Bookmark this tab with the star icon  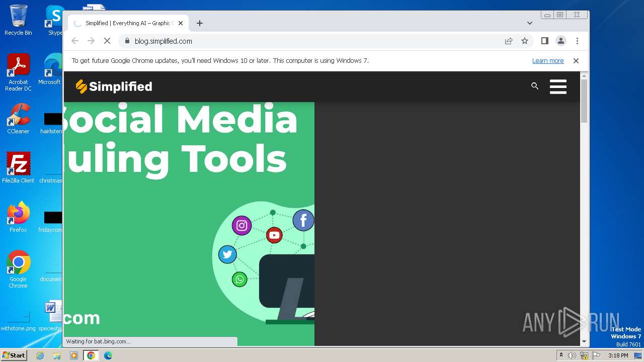525,41
